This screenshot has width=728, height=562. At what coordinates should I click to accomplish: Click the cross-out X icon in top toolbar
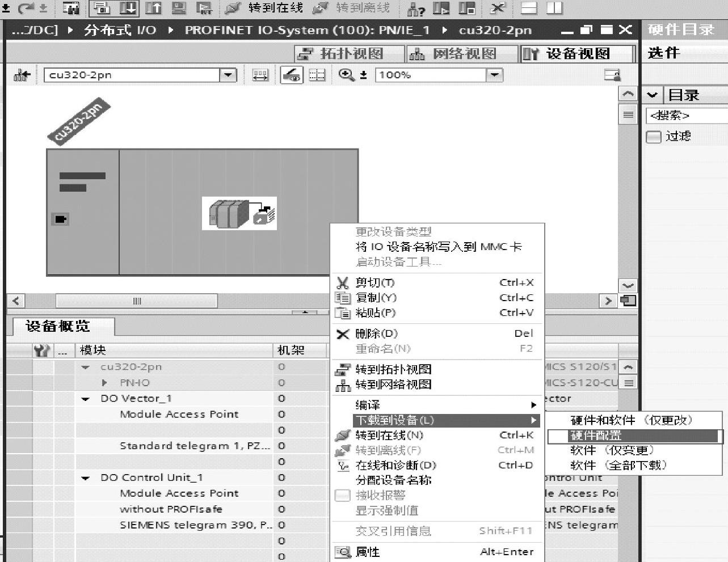tap(497, 8)
